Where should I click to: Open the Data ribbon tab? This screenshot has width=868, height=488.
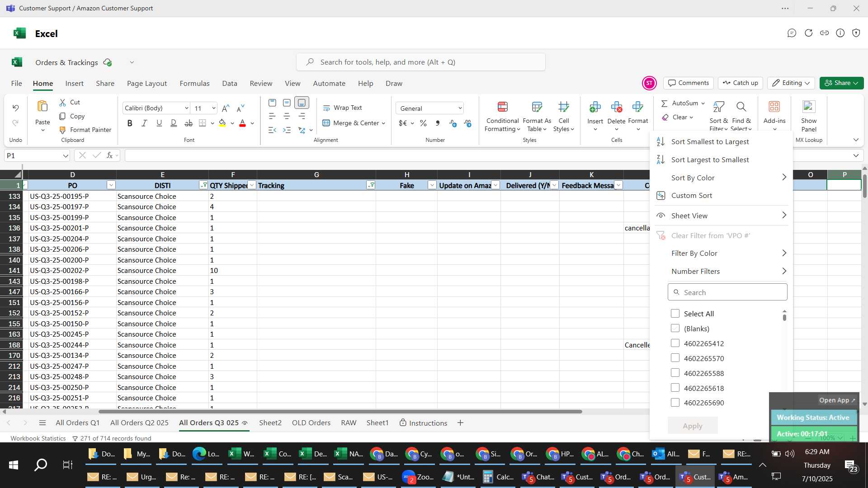pos(230,84)
